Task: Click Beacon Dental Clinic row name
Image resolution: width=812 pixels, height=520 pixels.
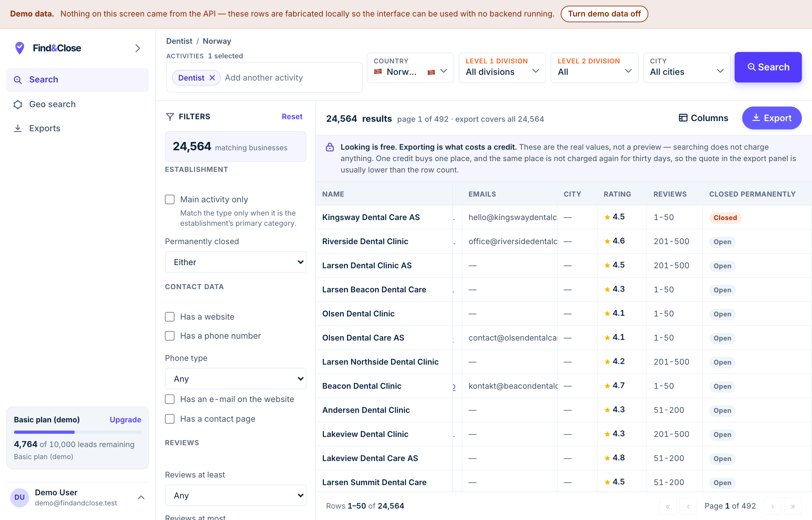Action: coord(362,386)
